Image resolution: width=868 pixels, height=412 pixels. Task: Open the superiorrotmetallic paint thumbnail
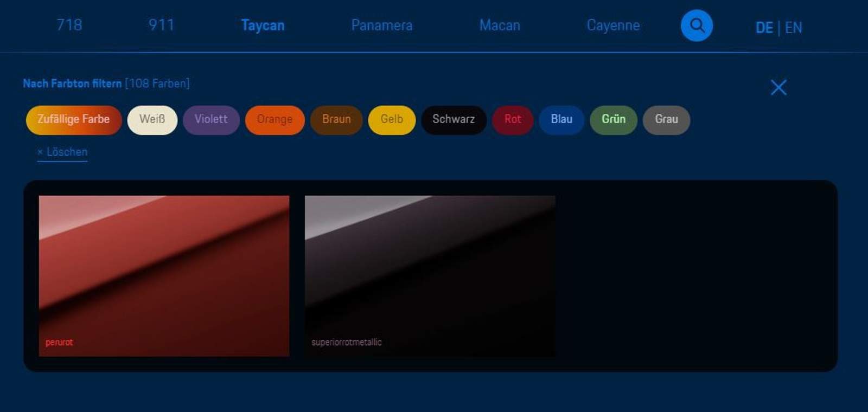pos(430,276)
